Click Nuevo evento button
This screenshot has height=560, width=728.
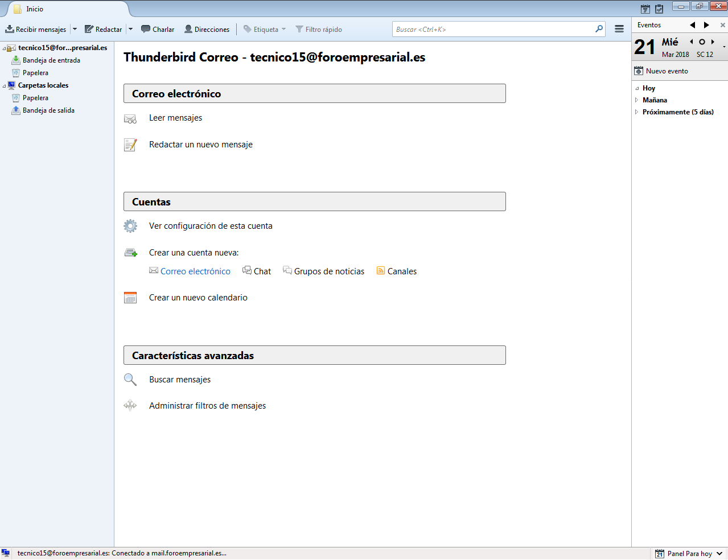[661, 71]
